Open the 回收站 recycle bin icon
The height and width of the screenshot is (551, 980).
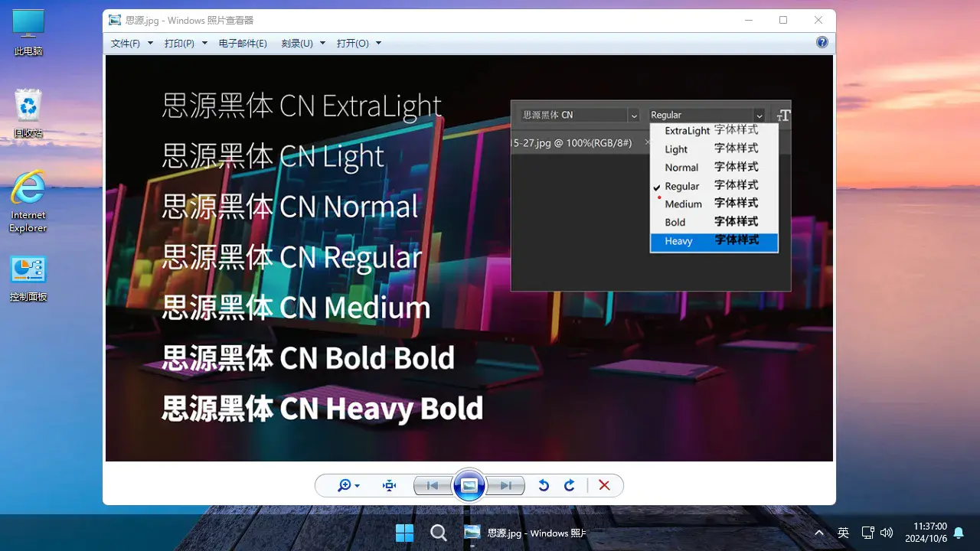point(28,113)
